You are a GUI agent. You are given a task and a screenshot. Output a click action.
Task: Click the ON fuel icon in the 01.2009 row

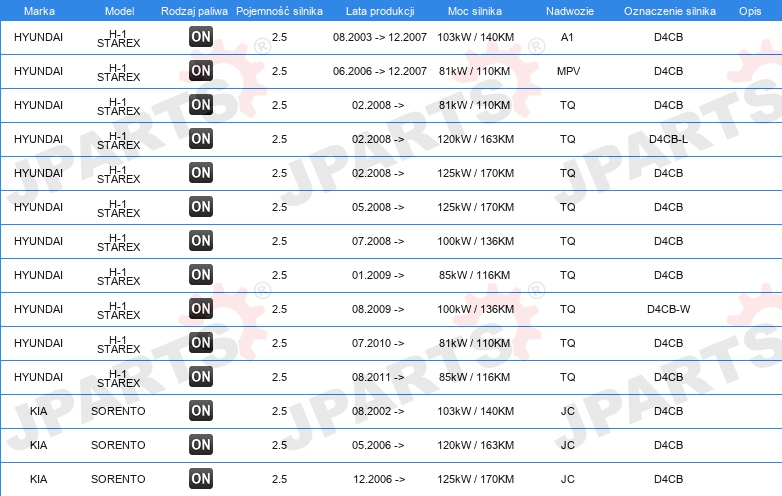click(201, 274)
